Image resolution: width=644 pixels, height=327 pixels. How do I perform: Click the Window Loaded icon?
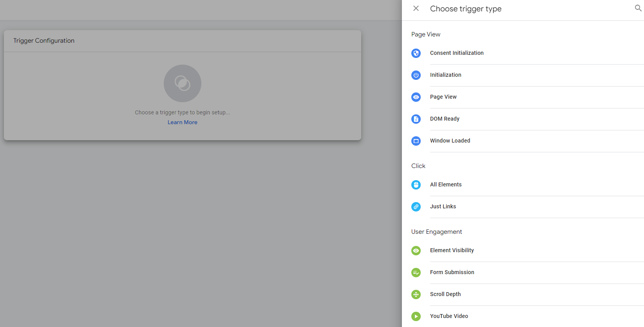pyautogui.click(x=416, y=141)
